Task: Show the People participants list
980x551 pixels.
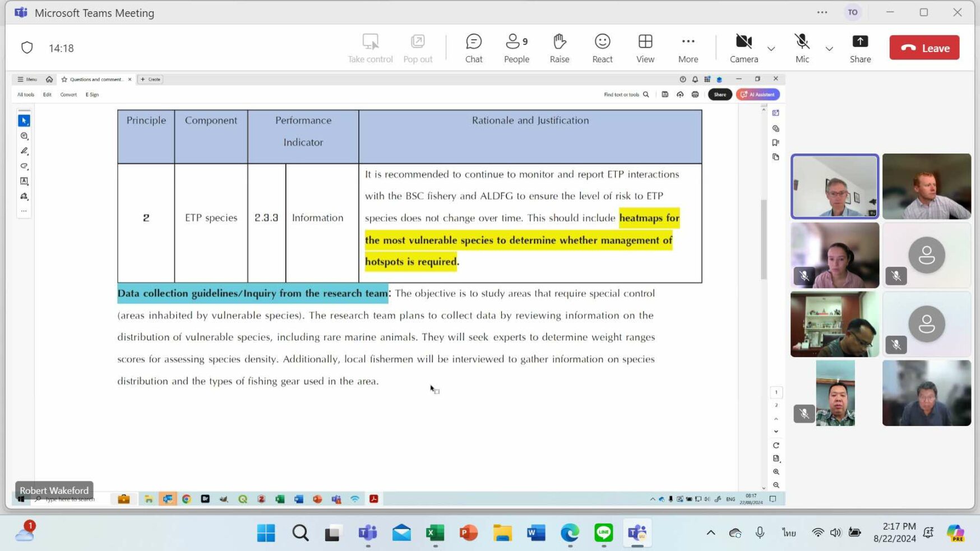Action: point(516,48)
